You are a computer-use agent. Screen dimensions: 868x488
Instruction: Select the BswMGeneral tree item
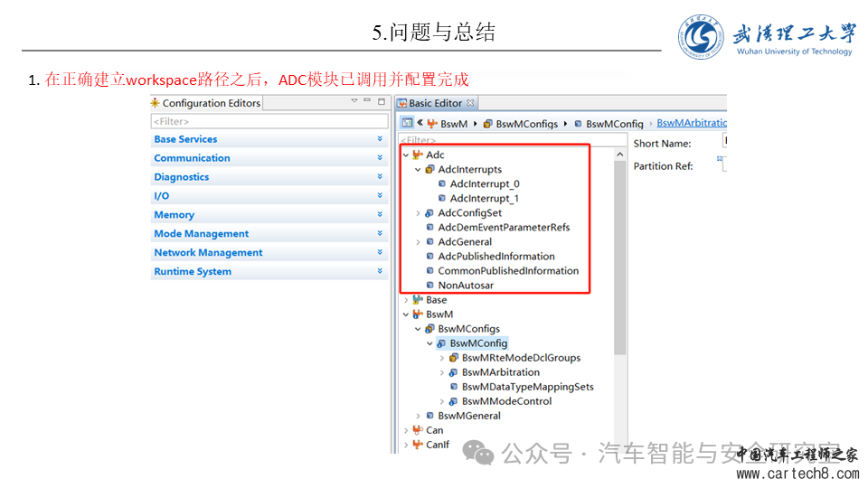[x=469, y=416]
